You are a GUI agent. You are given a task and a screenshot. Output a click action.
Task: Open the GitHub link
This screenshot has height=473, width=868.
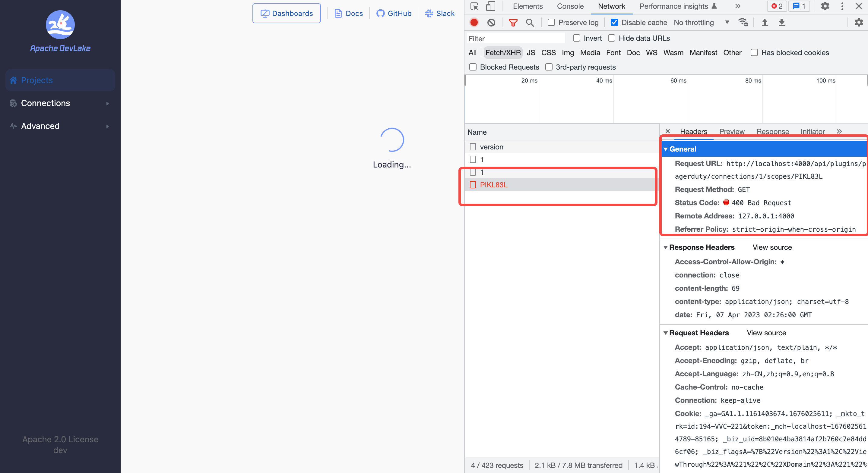click(x=394, y=14)
